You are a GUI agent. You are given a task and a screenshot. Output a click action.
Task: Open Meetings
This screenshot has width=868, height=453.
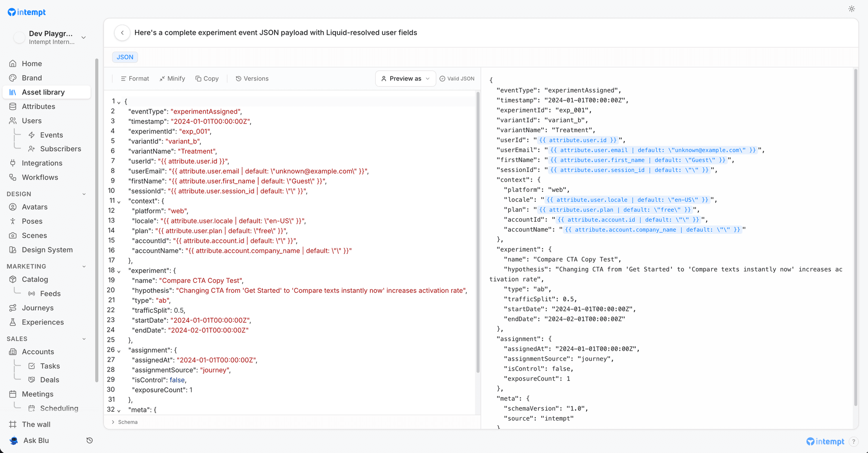point(47,394)
